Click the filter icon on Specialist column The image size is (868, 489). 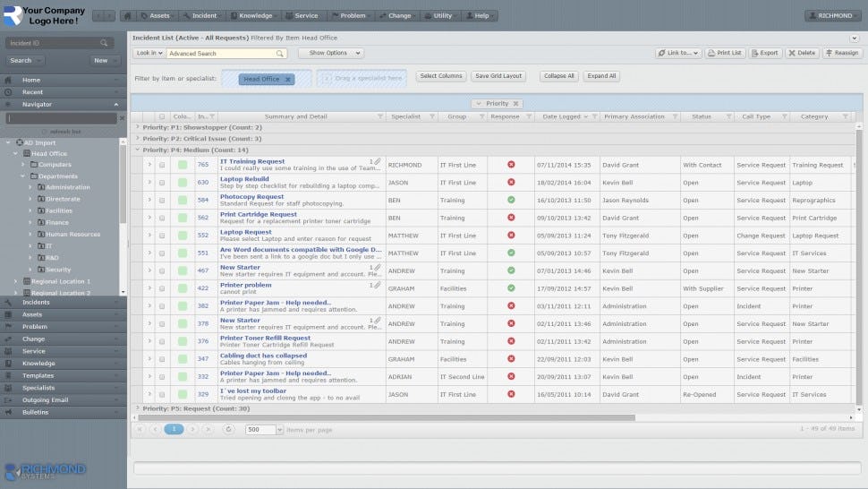(x=431, y=116)
